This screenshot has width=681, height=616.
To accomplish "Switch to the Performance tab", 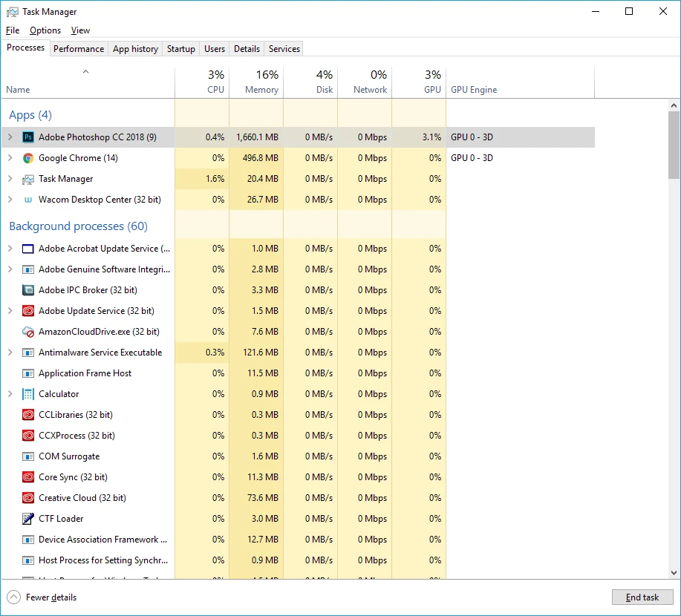I will 79,49.
